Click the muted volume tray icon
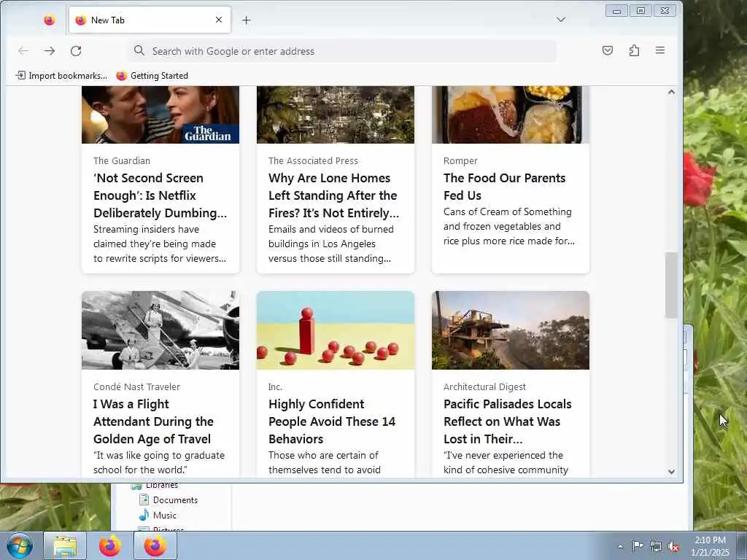The height and width of the screenshot is (560, 747). pos(673,547)
